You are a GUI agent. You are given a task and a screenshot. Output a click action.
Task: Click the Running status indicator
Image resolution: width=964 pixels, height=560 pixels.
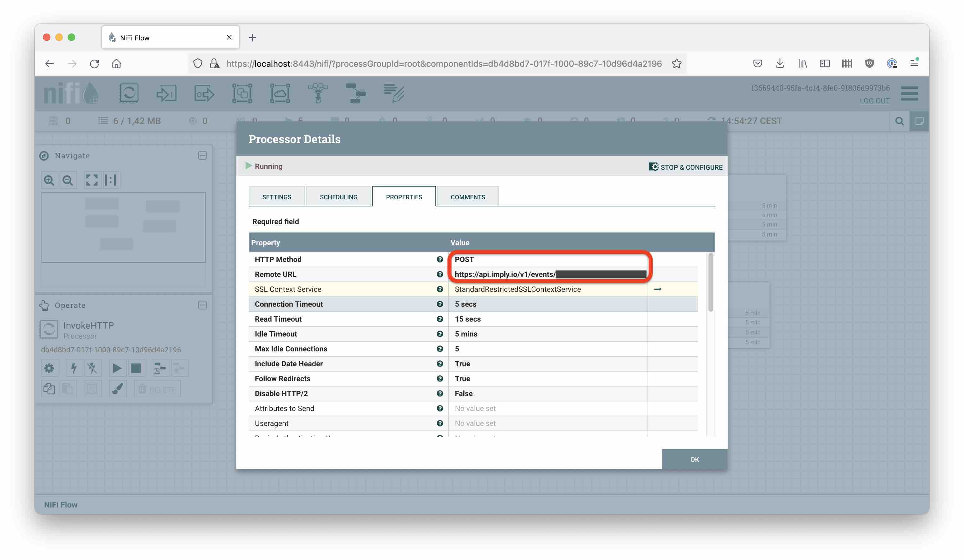tap(263, 166)
